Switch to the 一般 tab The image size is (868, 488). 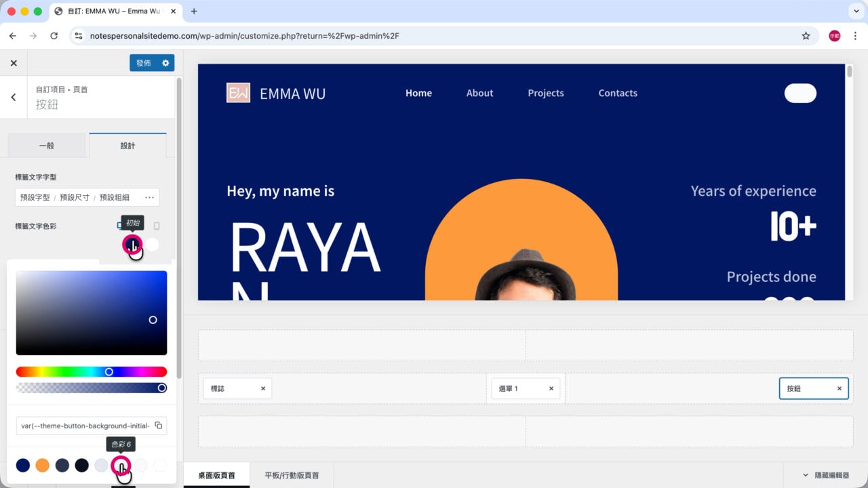coord(47,146)
